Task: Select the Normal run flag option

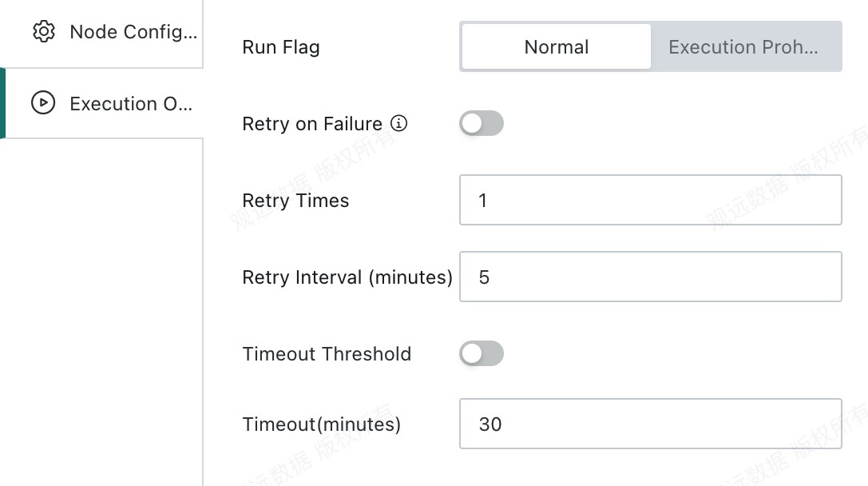Action: point(557,46)
